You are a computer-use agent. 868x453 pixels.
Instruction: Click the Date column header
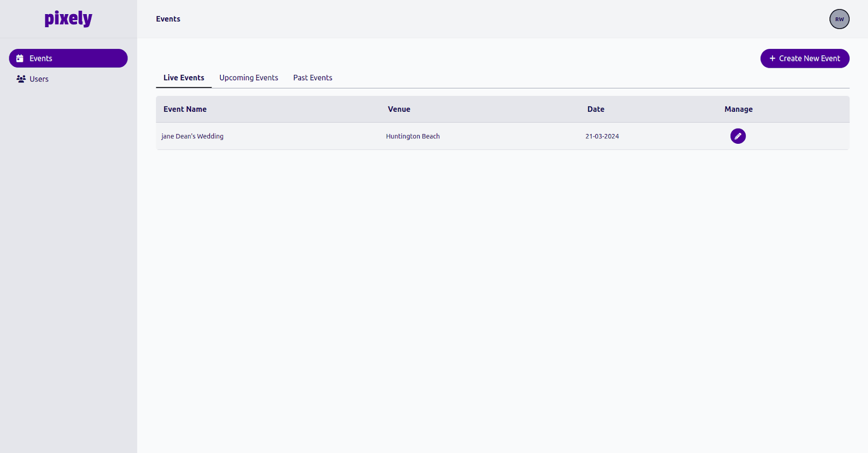click(x=596, y=109)
